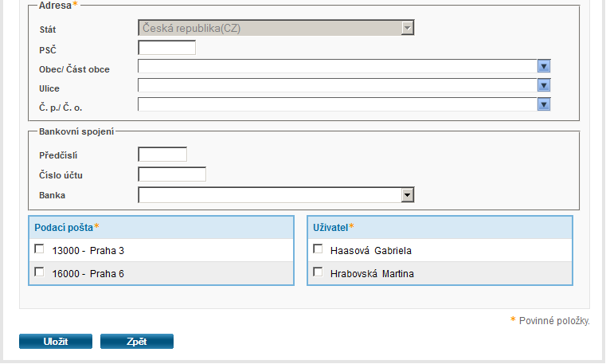The height and width of the screenshot is (364, 606).
Task: Click the Uložit button
Action: pyautogui.click(x=56, y=342)
